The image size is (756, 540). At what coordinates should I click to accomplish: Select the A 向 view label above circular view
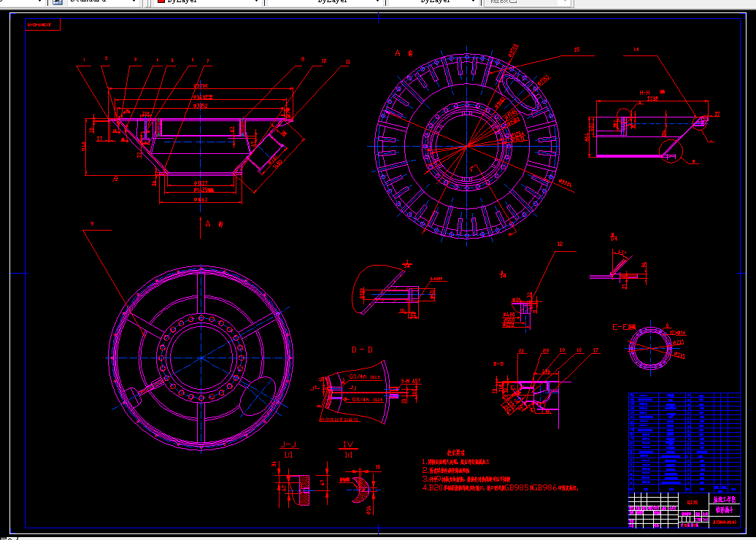[405, 53]
